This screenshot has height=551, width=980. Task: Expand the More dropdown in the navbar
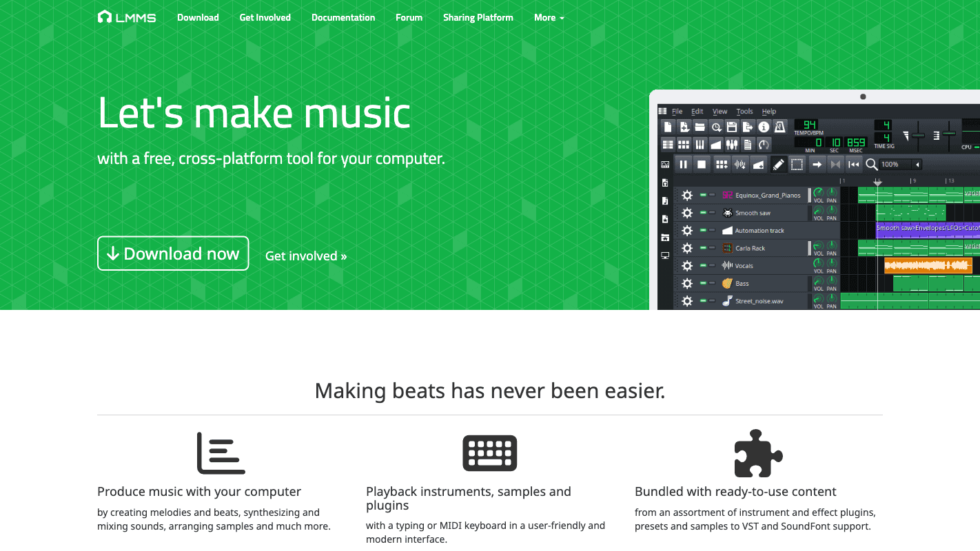point(549,17)
